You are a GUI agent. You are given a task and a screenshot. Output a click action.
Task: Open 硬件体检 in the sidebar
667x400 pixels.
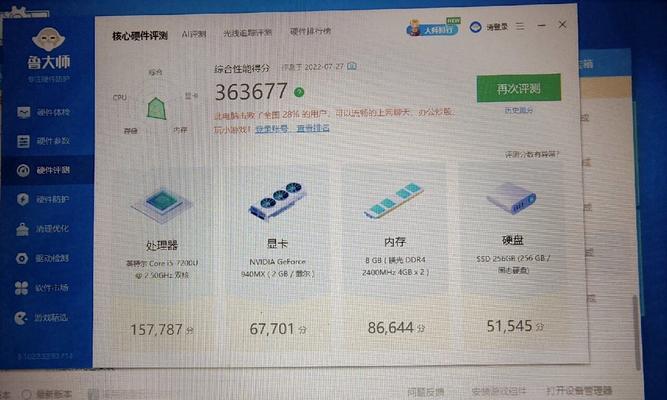click(44, 112)
